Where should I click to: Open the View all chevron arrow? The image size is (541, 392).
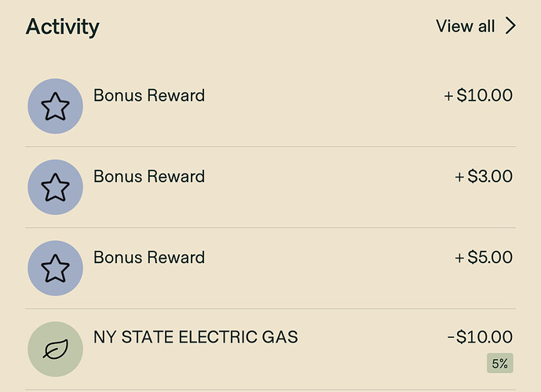pos(510,26)
